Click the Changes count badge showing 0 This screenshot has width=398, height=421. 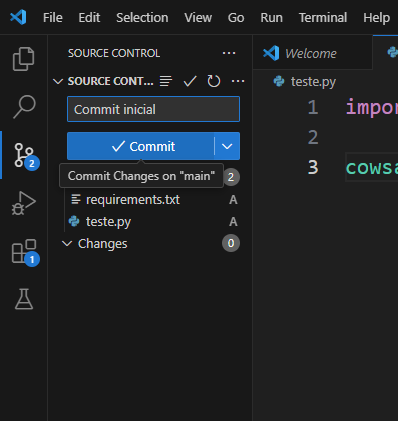231,243
